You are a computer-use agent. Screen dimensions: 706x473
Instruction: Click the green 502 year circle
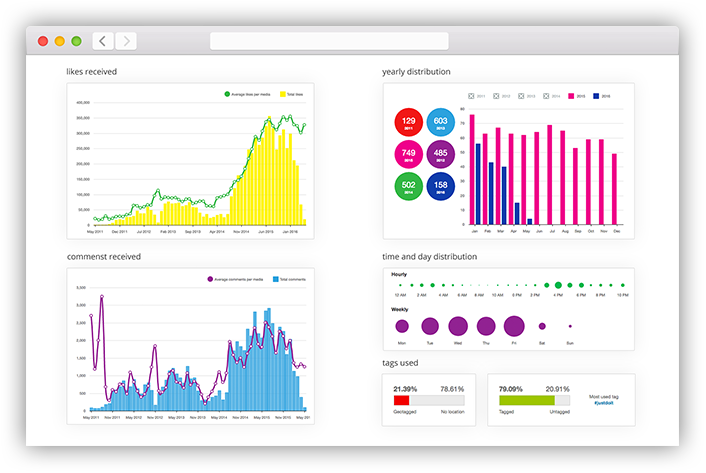point(408,186)
